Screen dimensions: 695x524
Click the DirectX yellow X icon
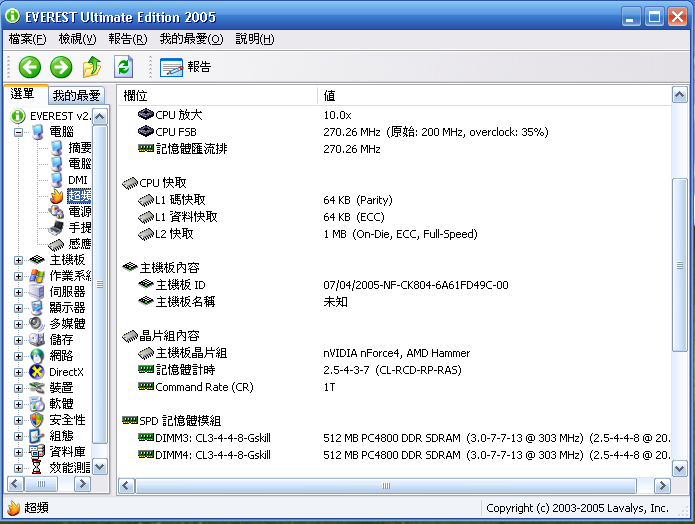pyautogui.click(x=37, y=372)
